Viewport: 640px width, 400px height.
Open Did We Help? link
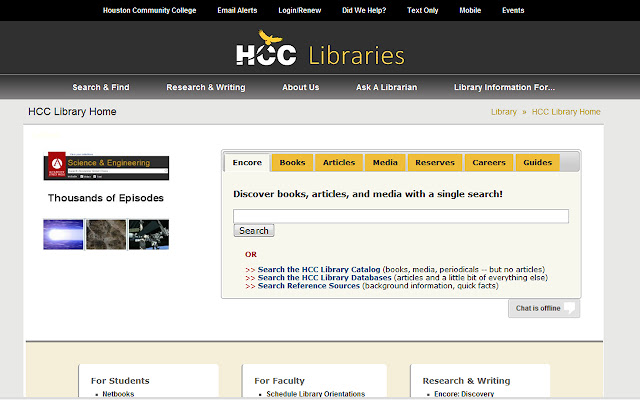[364, 10]
